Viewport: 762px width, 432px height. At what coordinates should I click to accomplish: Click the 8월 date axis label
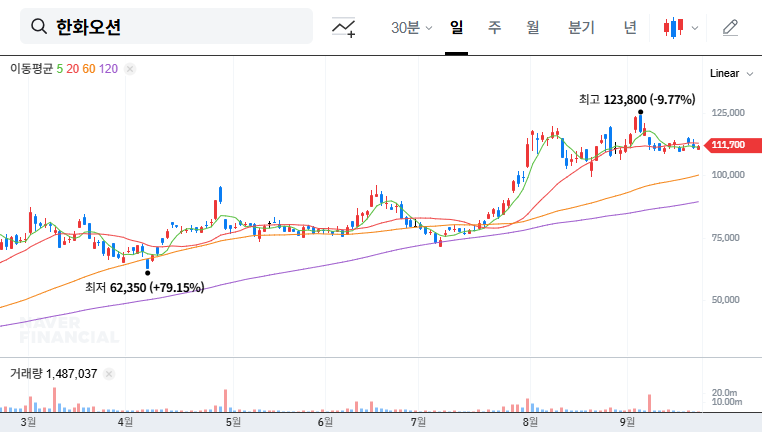pos(530,422)
